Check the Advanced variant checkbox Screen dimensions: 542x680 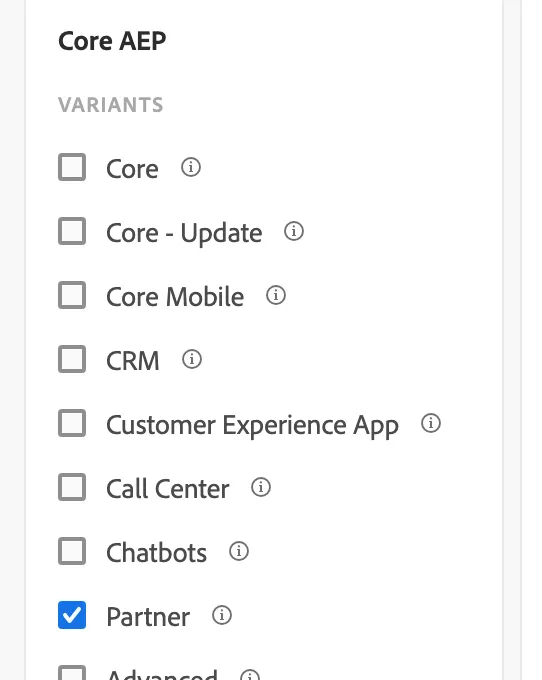72,673
